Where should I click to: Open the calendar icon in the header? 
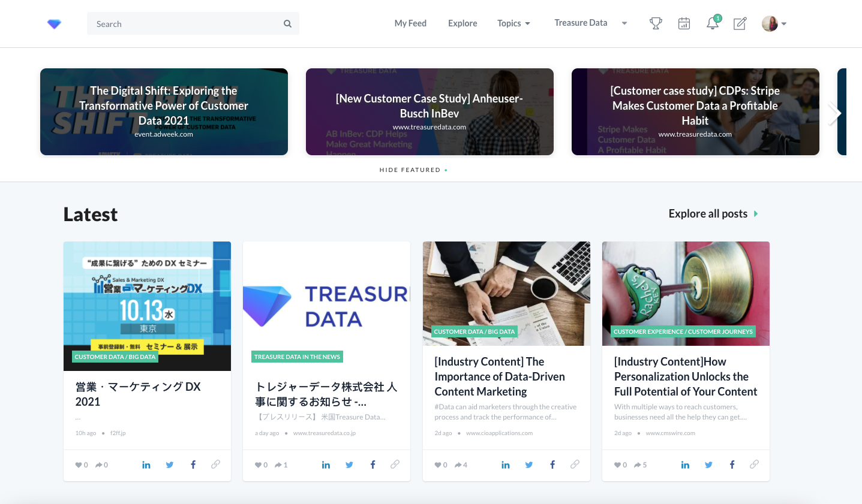click(684, 23)
